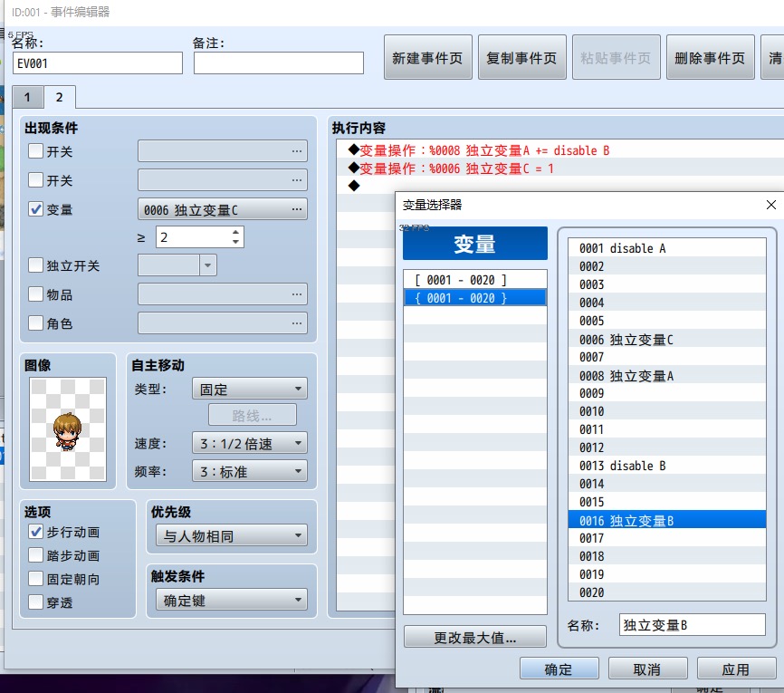Open 速度 dropdown showing 1/2 倍速

point(250,443)
